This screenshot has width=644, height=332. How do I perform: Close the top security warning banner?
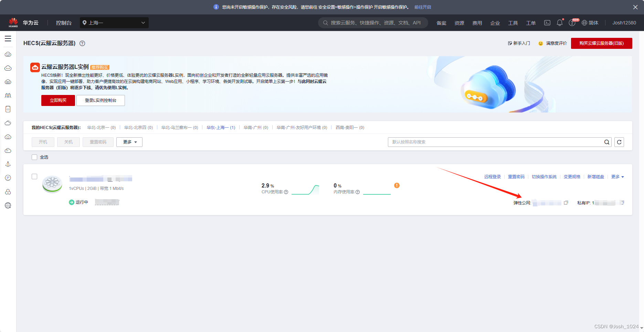pos(635,7)
